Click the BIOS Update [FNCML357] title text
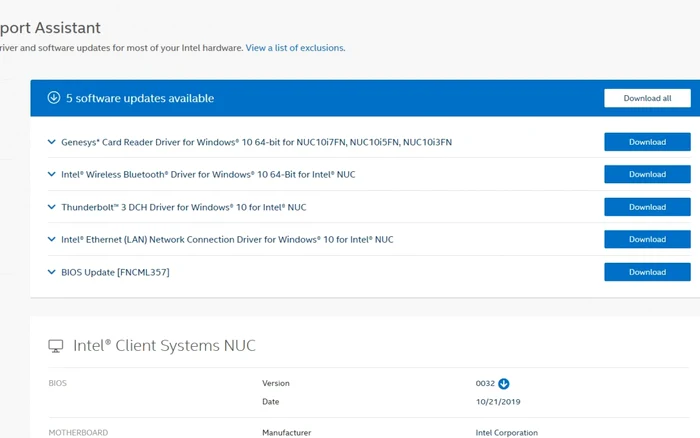Image resolution: width=700 pixels, height=438 pixels. [x=115, y=272]
